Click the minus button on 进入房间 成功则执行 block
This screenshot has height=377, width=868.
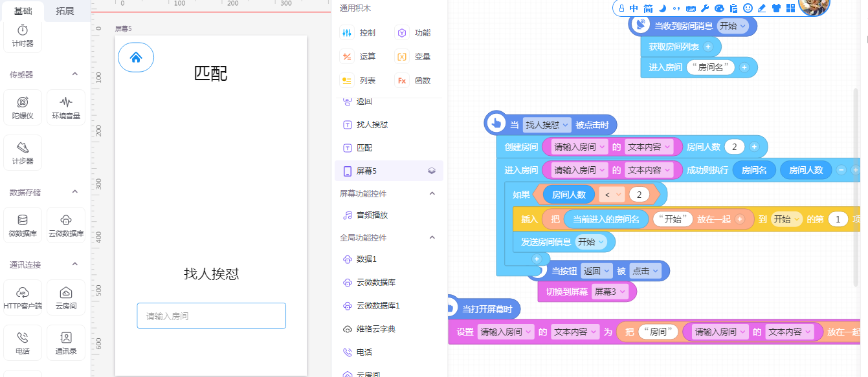click(841, 170)
